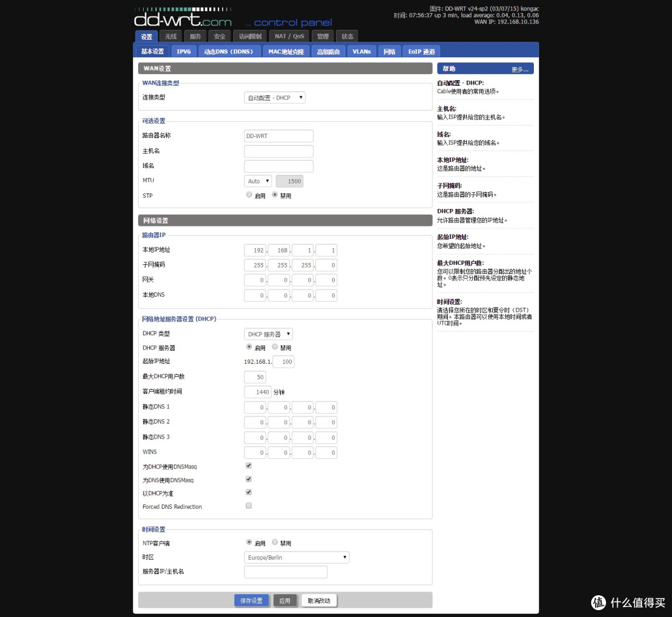
Task: Toggle the Forced DNS Redirection checkbox
Action: pyautogui.click(x=248, y=506)
